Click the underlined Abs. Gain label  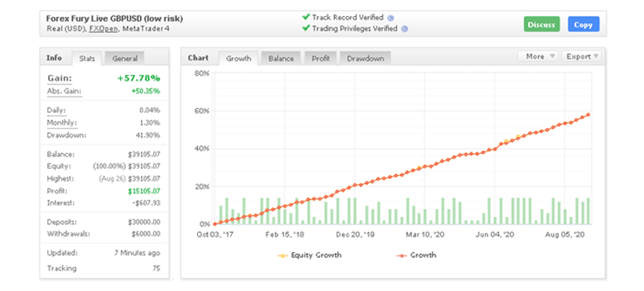64,91
